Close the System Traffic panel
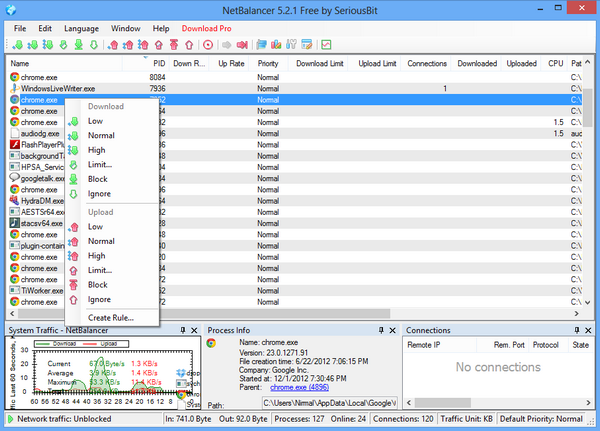 194,330
